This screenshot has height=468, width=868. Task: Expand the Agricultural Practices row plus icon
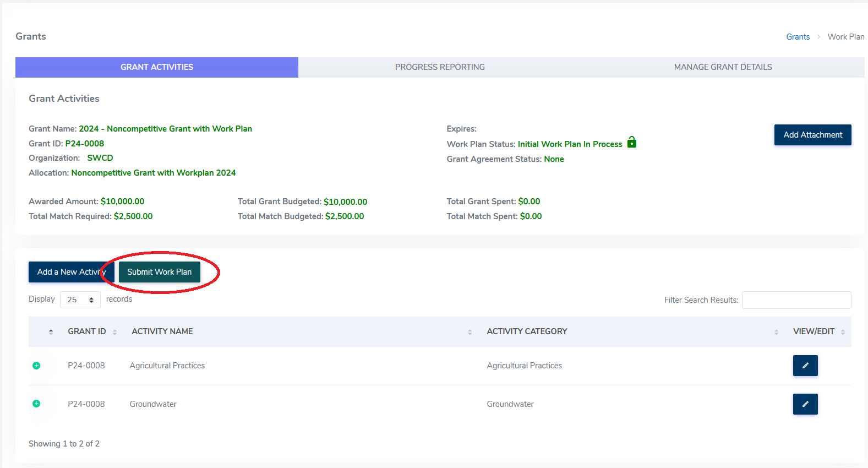36,366
